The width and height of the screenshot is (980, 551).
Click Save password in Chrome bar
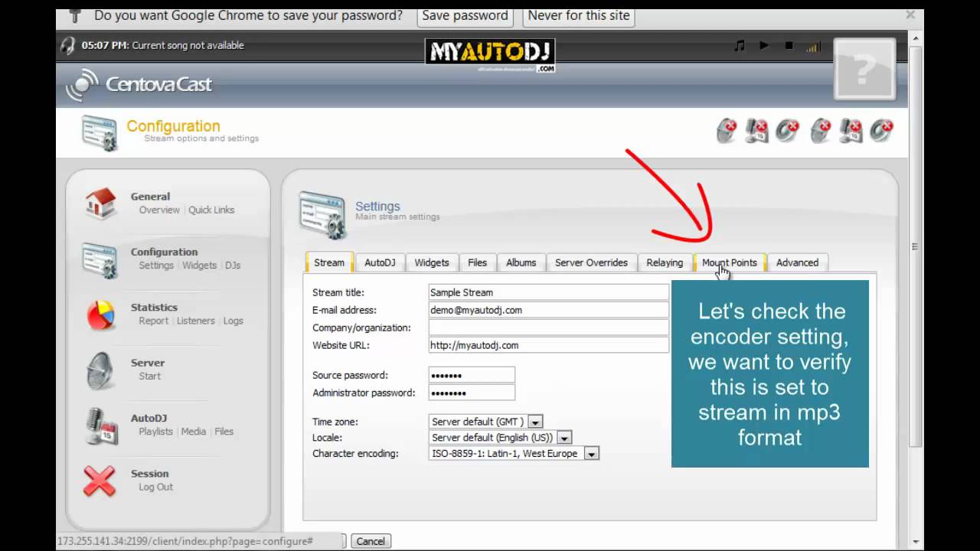[465, 15]
